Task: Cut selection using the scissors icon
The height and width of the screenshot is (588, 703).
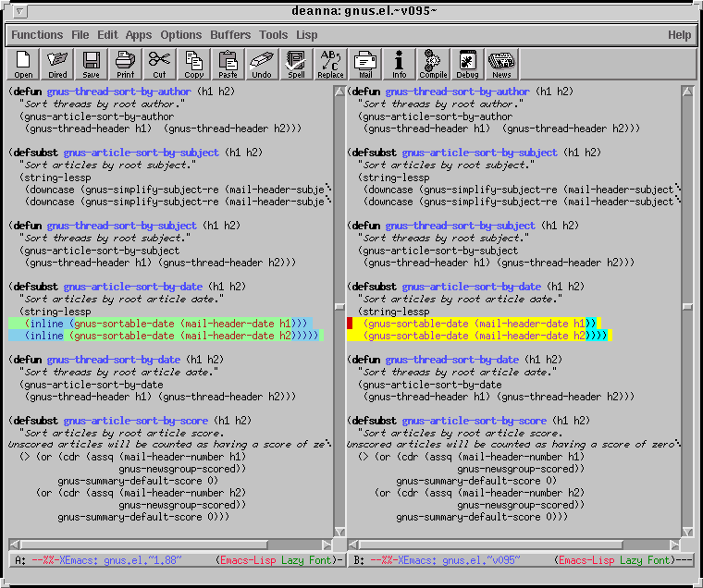Action: click(x=159, y=64)
